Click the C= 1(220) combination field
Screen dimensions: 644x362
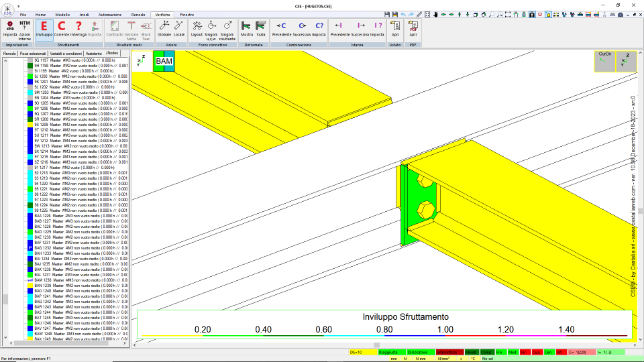tap(582, 352)
